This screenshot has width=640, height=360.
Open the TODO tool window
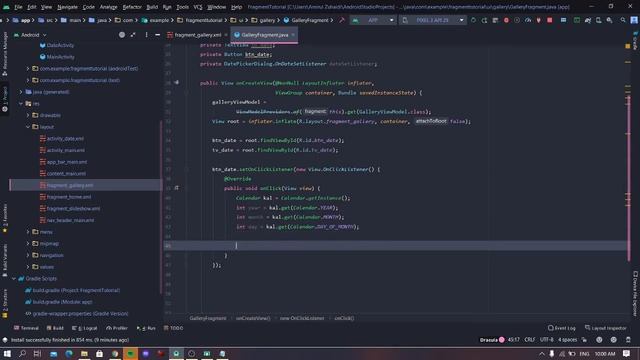173,328
